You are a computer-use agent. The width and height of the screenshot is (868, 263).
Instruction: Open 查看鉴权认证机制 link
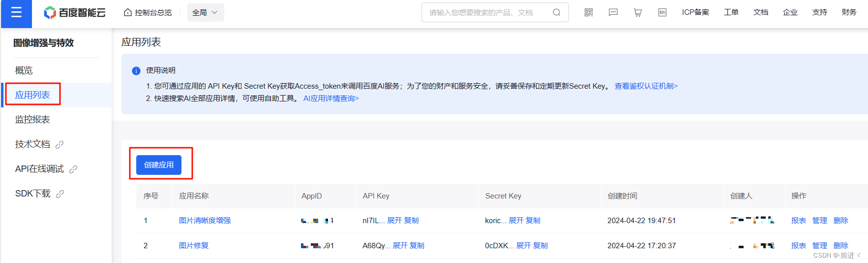(x=646, y=86)
